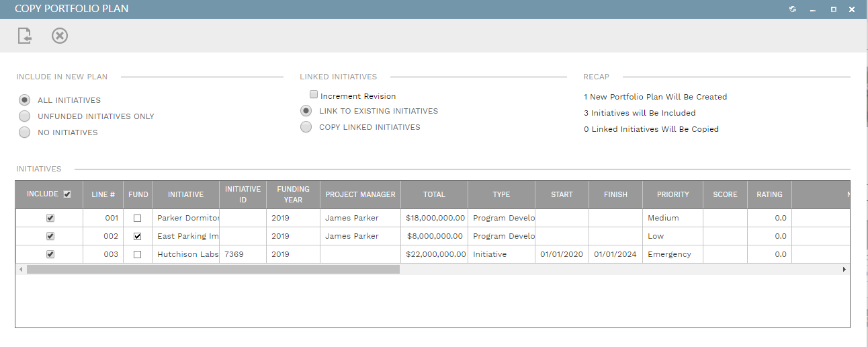Minimize the Copy Portfolio Plan window

(813, 9)
